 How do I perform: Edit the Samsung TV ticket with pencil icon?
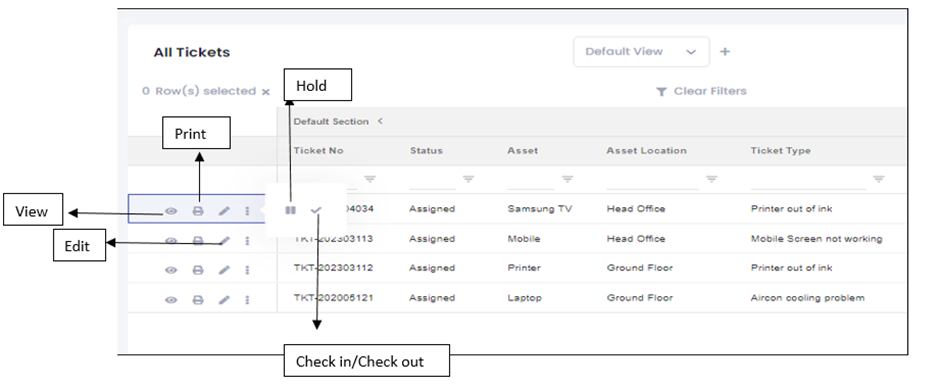224,211
